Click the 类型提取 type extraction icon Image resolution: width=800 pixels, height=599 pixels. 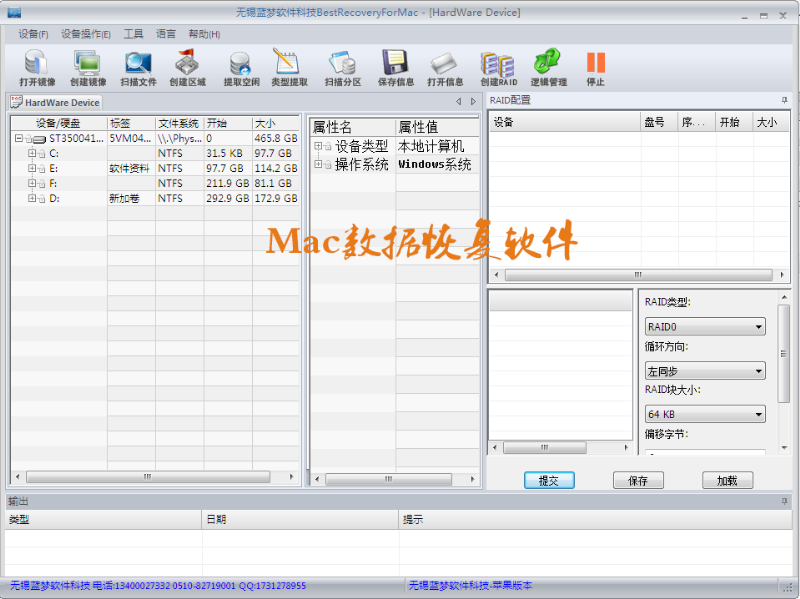[x=289, y=68]
